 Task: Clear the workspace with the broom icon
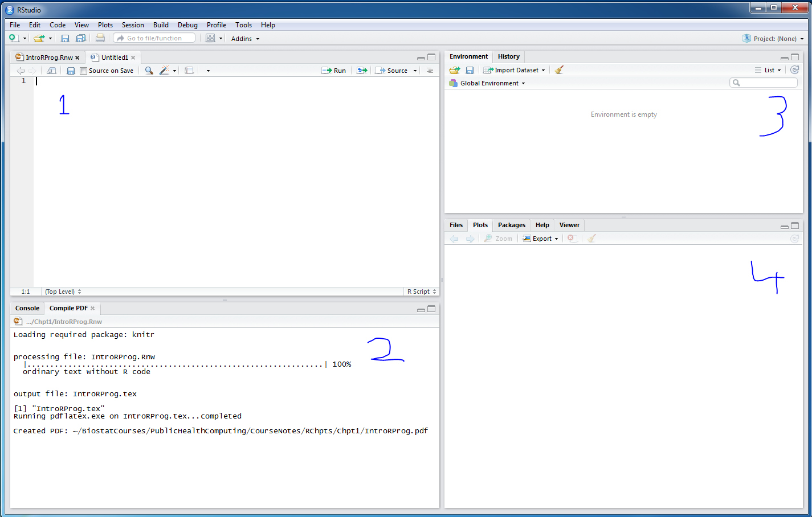coord(559,70)
